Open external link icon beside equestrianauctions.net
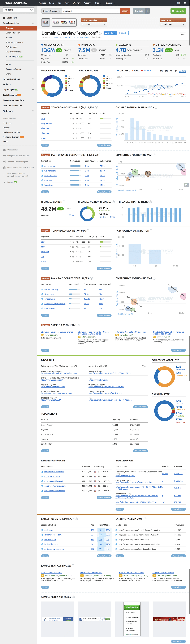Viewport: 190px width, 644px height. click(42, 472)
